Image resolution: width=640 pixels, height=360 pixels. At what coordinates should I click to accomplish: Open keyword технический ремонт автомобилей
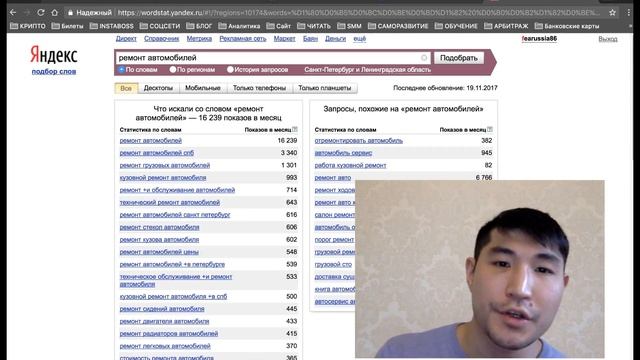point(170,202)
